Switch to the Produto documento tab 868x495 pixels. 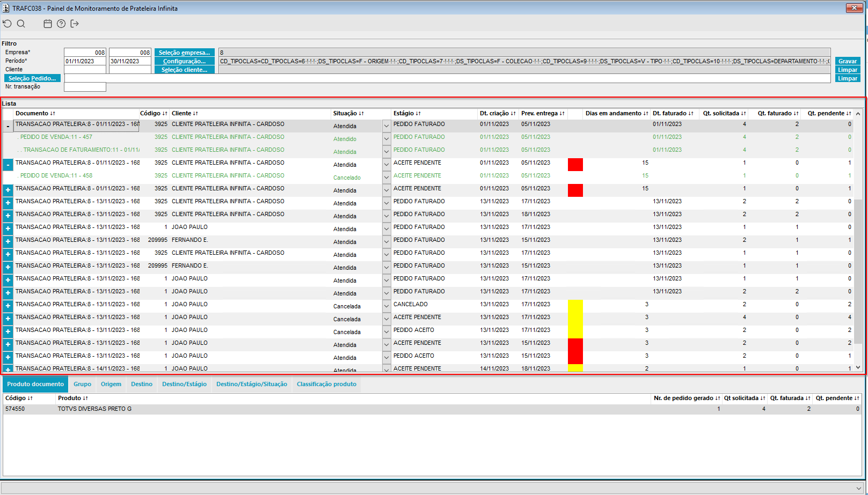point(35,384)
